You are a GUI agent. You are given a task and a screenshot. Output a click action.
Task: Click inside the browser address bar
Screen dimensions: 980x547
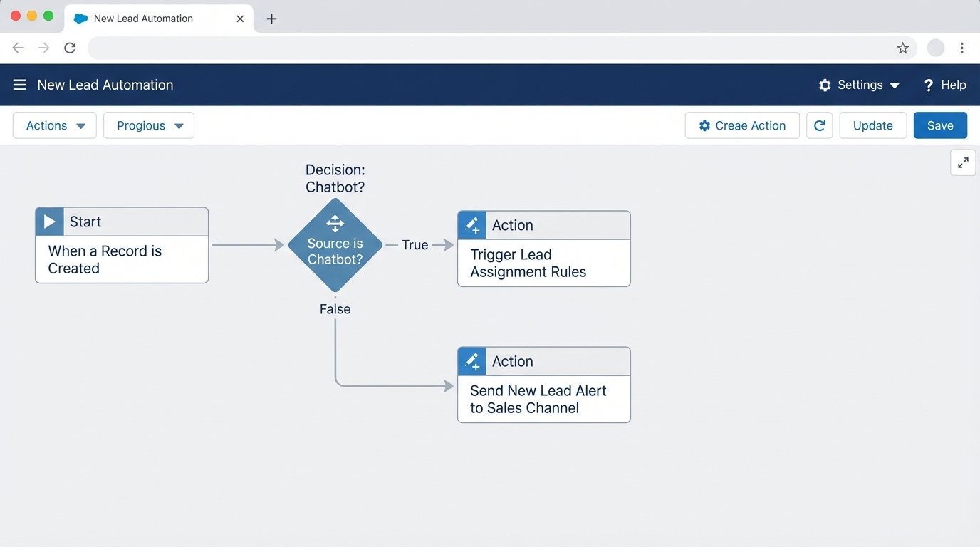[427, 48]
